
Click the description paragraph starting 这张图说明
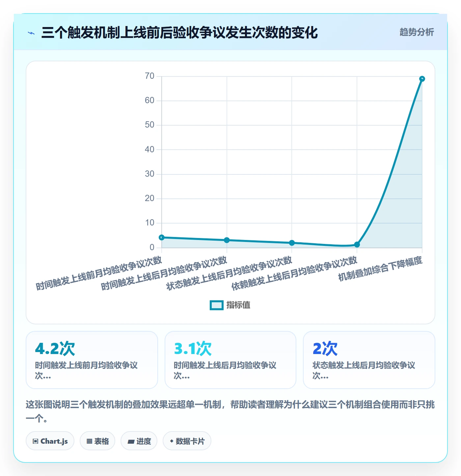point(230,411)
